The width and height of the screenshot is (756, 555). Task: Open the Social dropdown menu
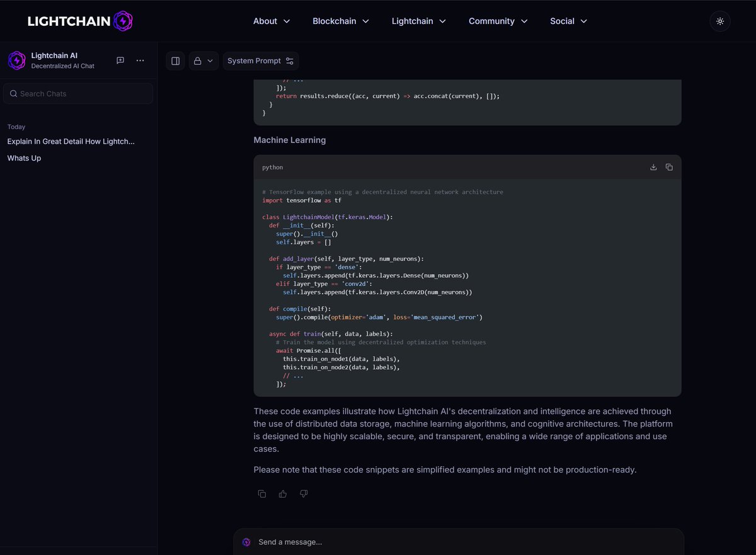pos(568,21)
